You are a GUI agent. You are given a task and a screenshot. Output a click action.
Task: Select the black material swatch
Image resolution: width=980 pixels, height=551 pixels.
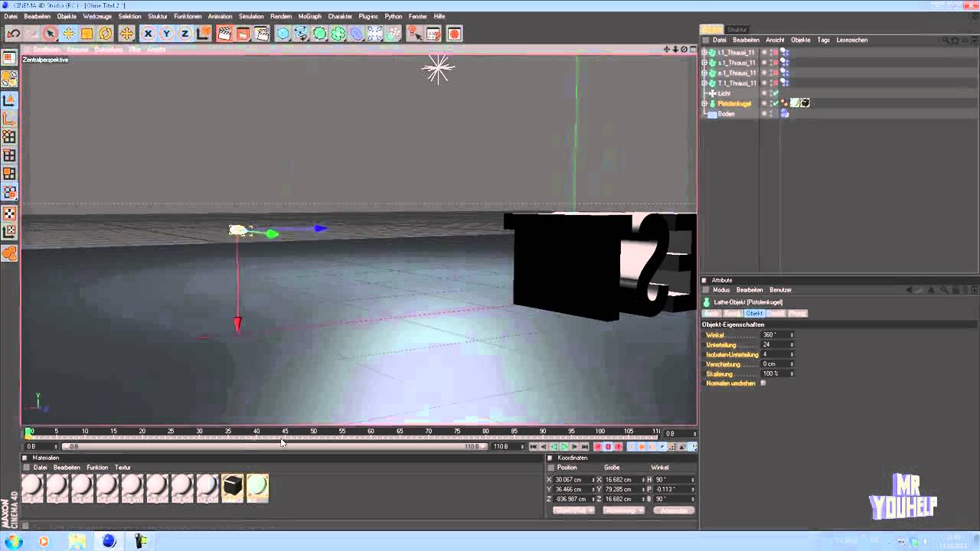point(232,487)
